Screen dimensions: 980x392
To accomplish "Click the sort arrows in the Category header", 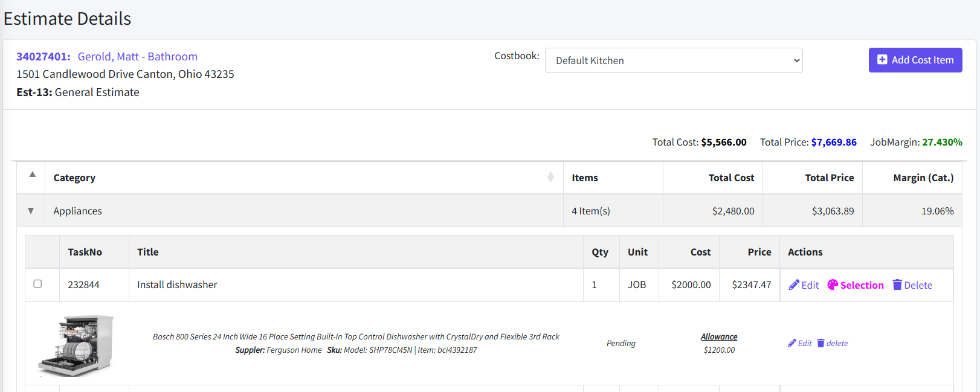I will coord(550,177).
